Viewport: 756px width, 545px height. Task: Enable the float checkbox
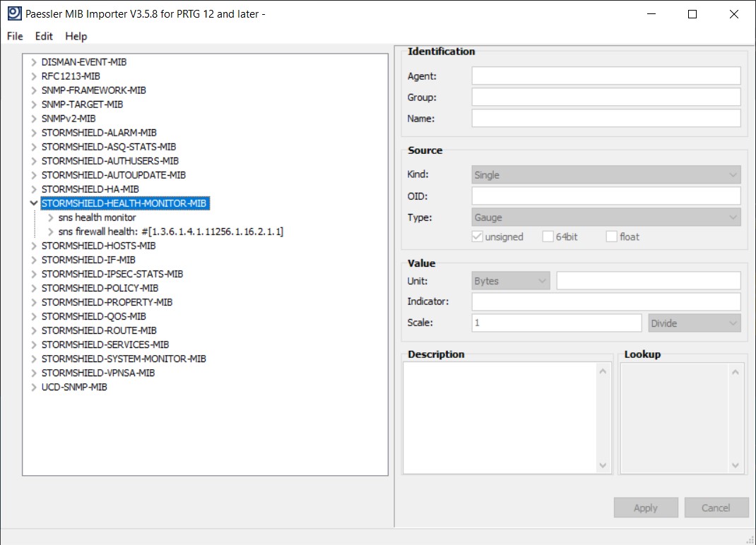click(611, 237)
